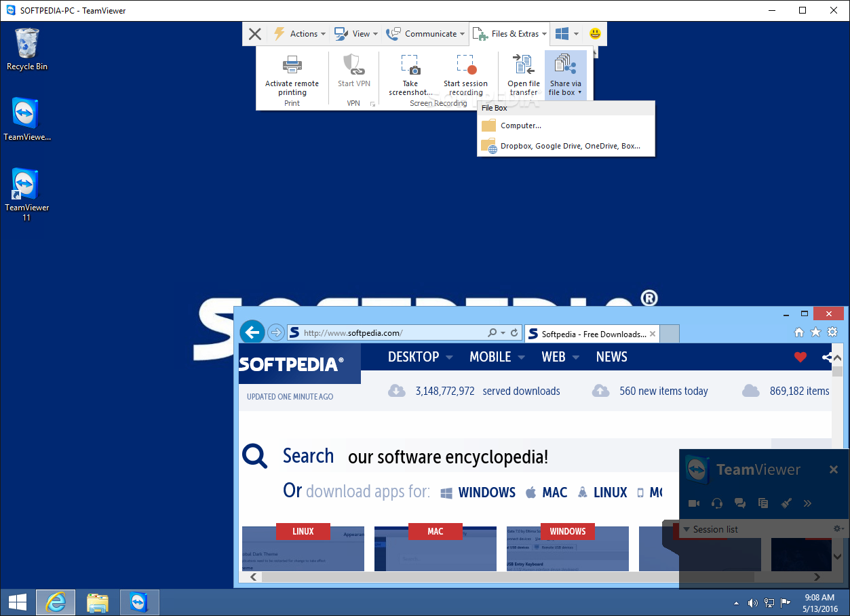850x616 pixels.
Task: Open the View toolbar menu
Action: click(355, 34)
